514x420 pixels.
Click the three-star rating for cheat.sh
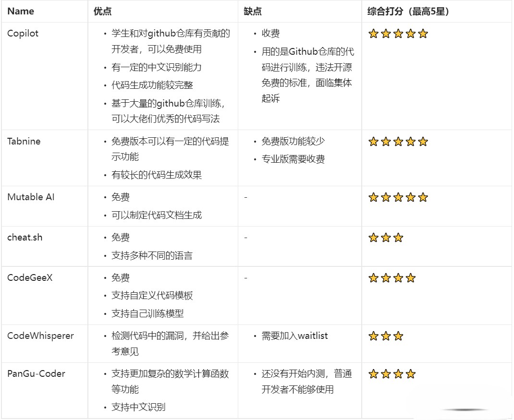386,238
